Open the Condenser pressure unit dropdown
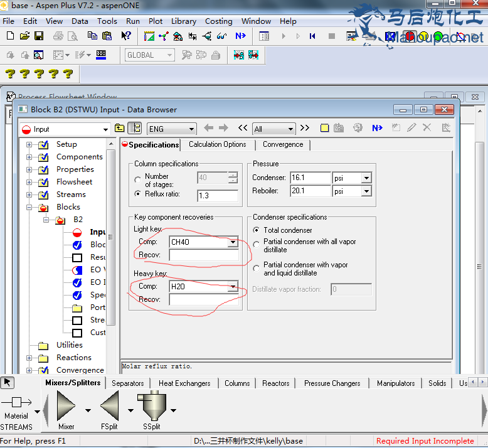This screenshot has height=448, width=488. (x=366, y=178)
